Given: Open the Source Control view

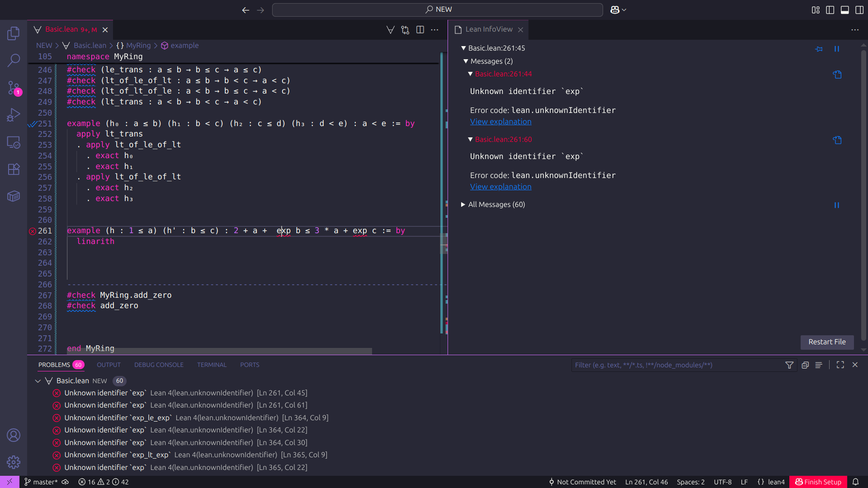Looking at the screenshot, I should point(14,87).
